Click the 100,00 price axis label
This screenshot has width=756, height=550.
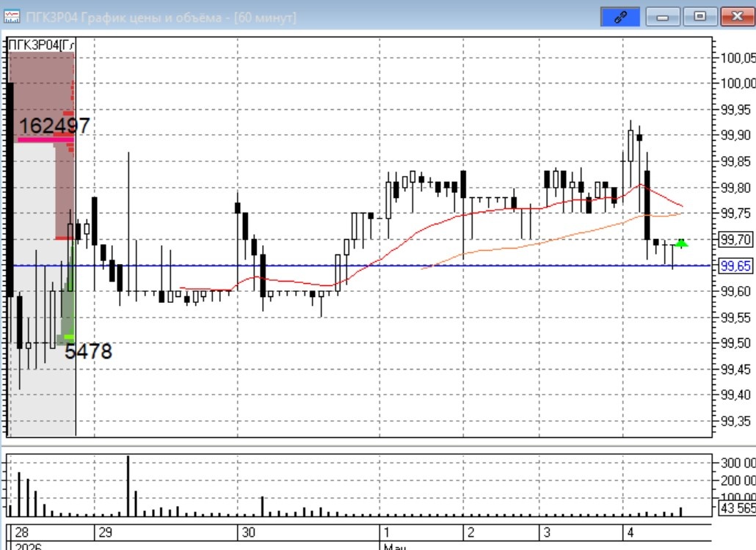coord(738,84)
